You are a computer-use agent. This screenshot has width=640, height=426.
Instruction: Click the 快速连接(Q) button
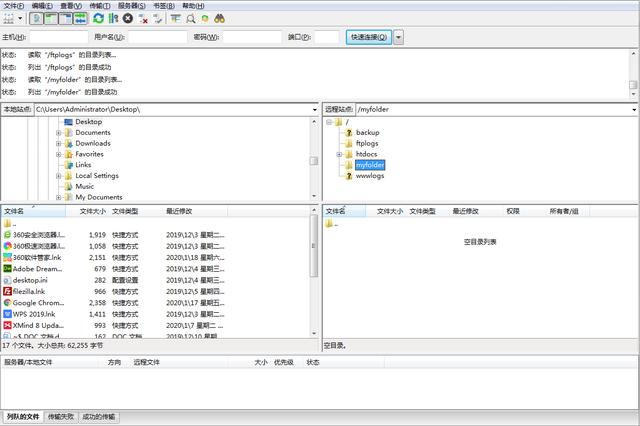pyautogui.click(x=369, y=37)
